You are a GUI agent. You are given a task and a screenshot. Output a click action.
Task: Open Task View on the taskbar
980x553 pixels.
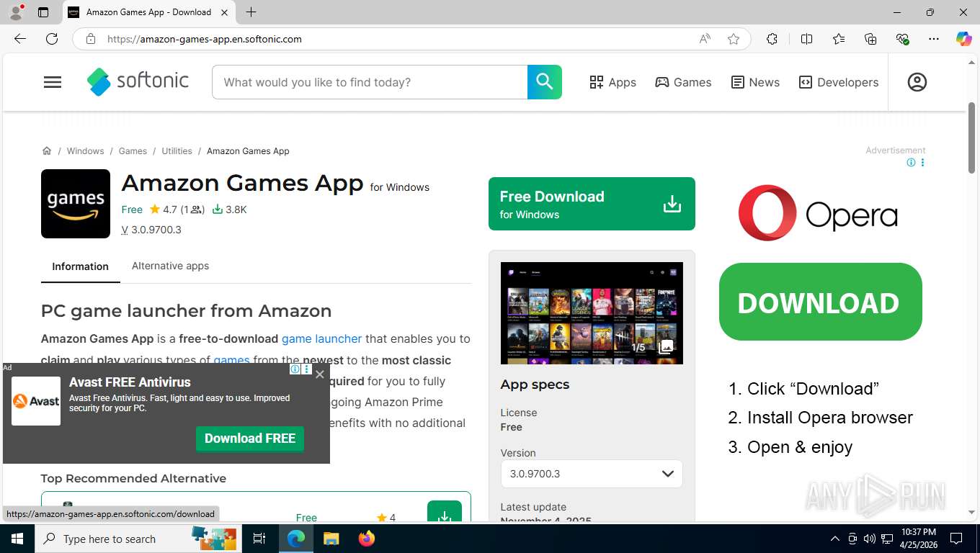tap(259, 539)
